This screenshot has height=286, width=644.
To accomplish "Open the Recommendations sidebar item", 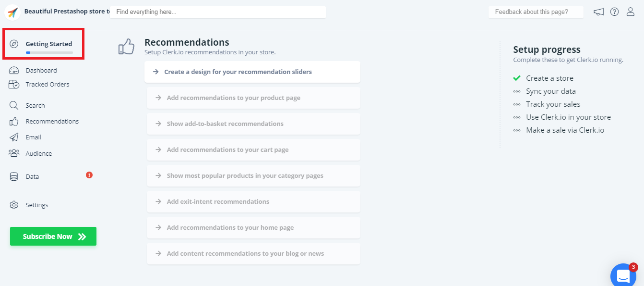I will [52, 122].
